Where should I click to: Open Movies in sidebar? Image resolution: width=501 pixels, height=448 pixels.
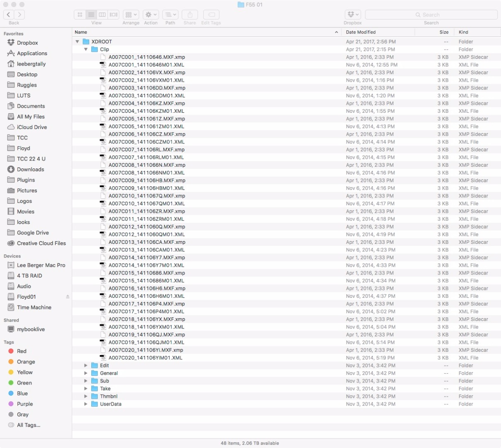25,212
